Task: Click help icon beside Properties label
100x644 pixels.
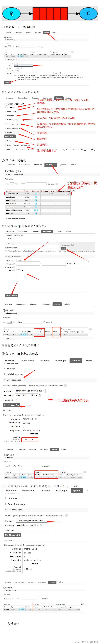Action: pyautogui.click(x=14, y=267)
